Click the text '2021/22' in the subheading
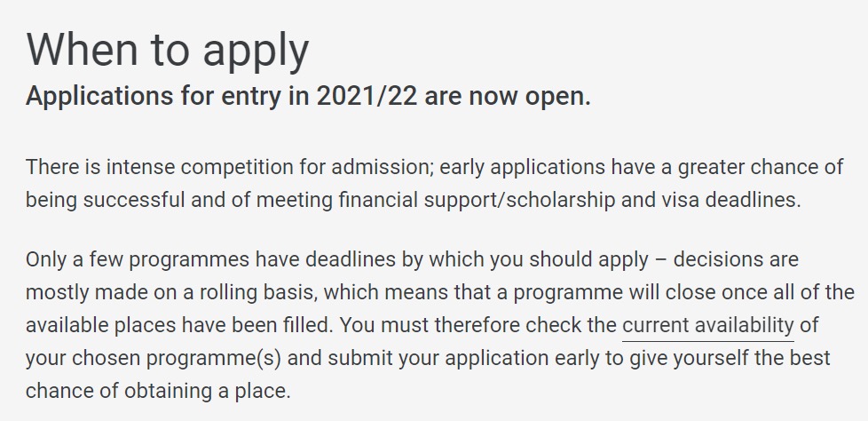The image size is (868, 421). pos(367,97)
